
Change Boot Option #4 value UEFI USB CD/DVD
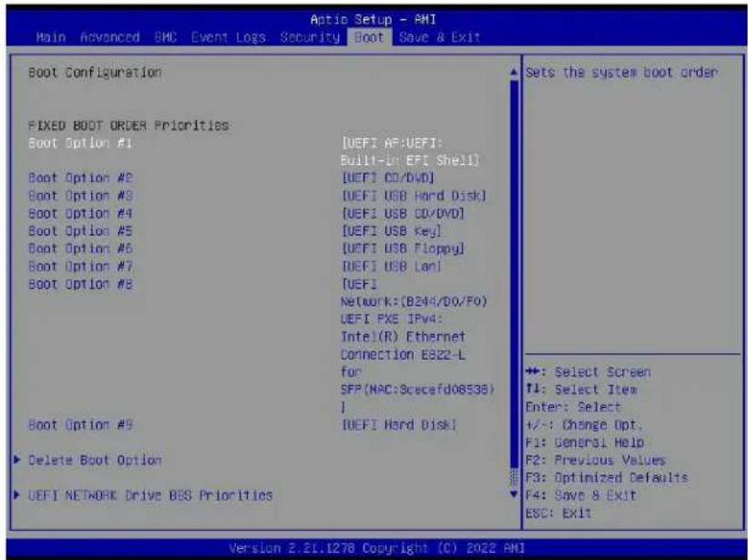(403, 213)
